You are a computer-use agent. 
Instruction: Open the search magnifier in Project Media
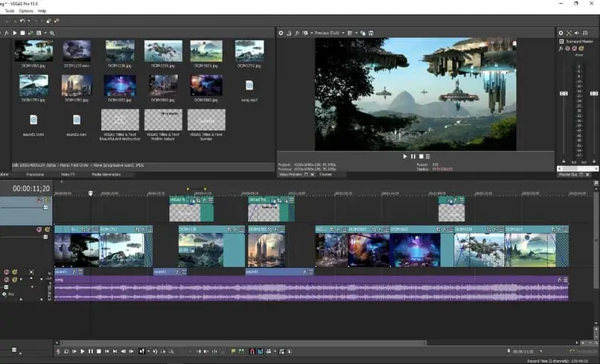tap(51, 33)
